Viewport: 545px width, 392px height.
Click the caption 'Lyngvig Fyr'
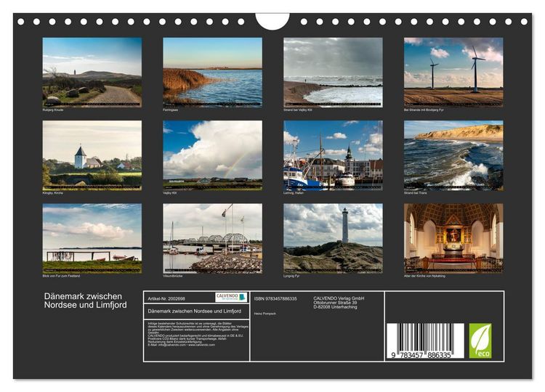point(291,276)
